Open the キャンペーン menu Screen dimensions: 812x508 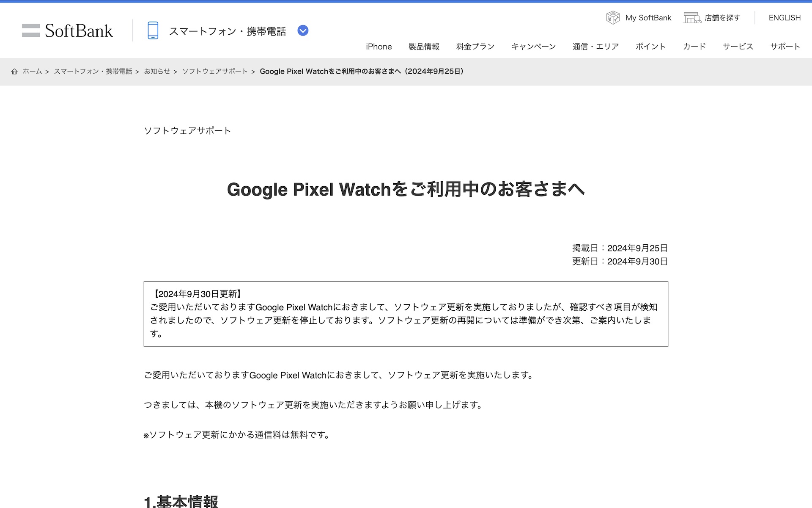coord(533,47)
